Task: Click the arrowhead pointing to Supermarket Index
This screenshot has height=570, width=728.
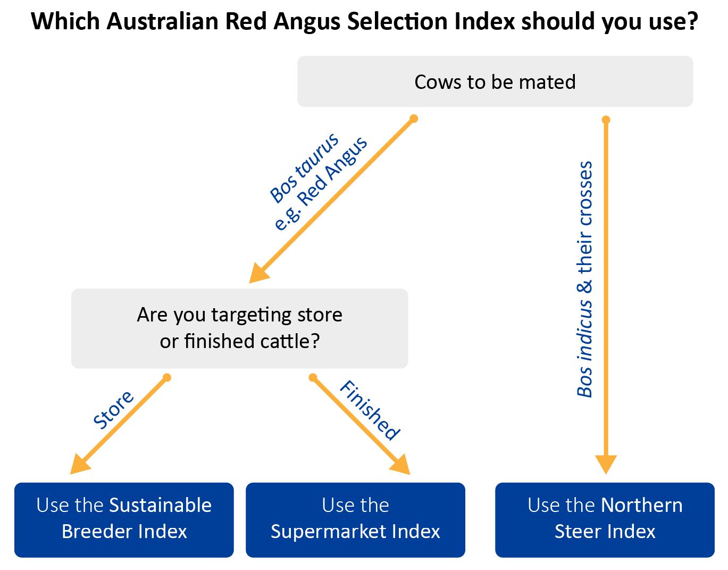Action: tap(400, 464)
